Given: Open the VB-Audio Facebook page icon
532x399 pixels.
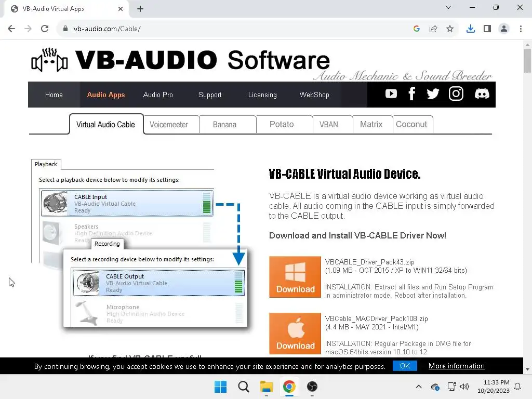Looking at the screenshot, I should [412, 94].
